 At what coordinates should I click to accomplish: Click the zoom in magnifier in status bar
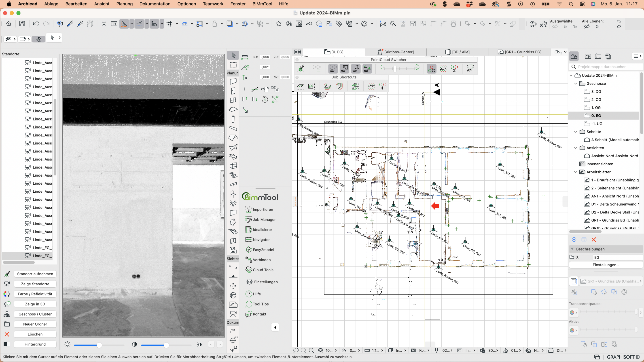pos(311,350)
